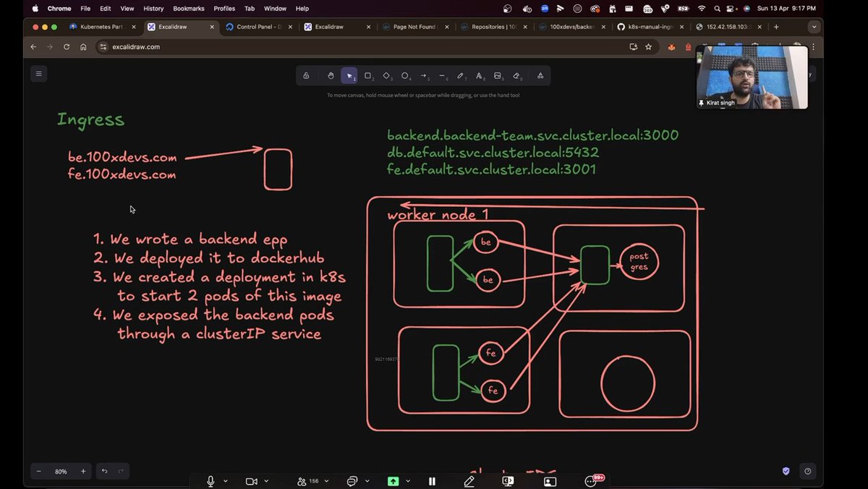This screenshot has height=489, width=868.
Task: Close the Page Not Found tab
Action: (x=447, y=27)
